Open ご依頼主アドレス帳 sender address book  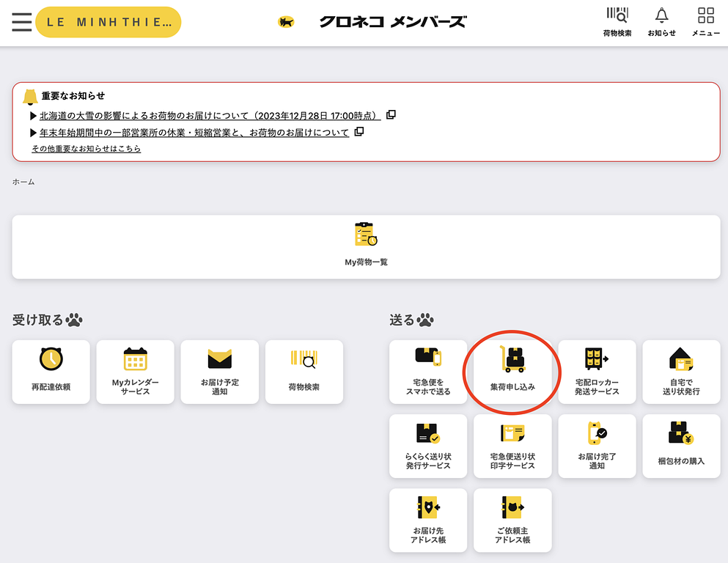(512, 520)
